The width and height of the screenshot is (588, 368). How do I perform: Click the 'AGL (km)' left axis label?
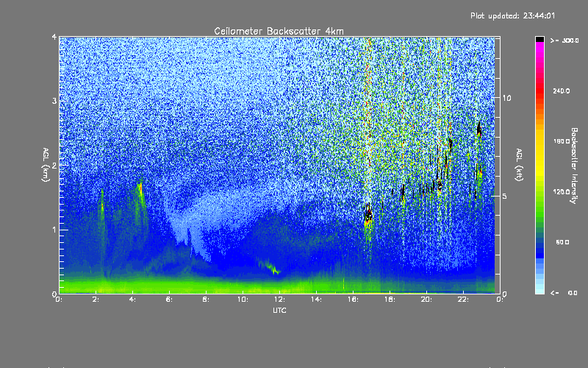[x=46, y=165]
